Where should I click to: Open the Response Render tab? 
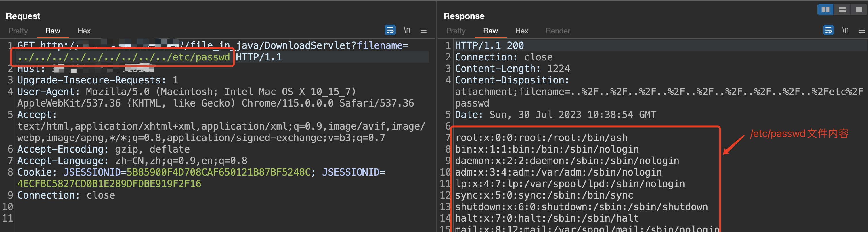(x=558, y=31)
